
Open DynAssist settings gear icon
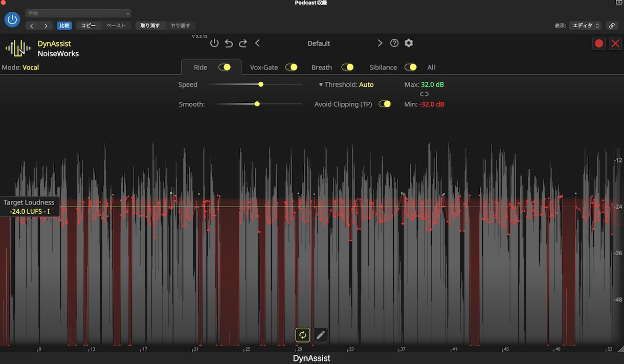tap(409, 43)
